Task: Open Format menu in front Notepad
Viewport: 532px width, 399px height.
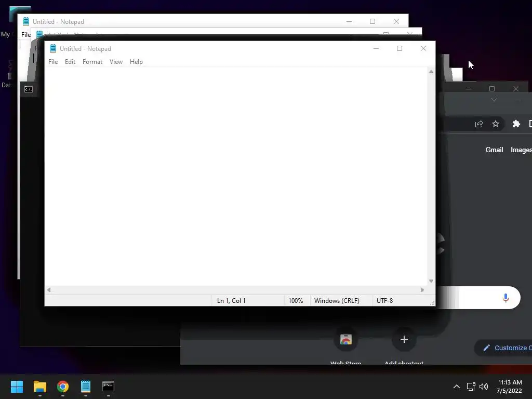Action: 92,62
